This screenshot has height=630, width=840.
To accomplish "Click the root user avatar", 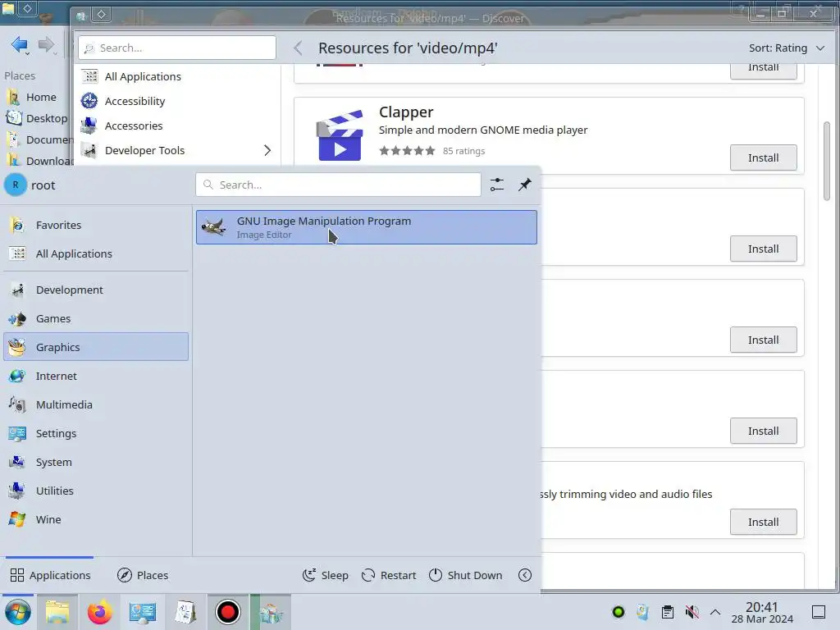I will (x=16, y=185).
